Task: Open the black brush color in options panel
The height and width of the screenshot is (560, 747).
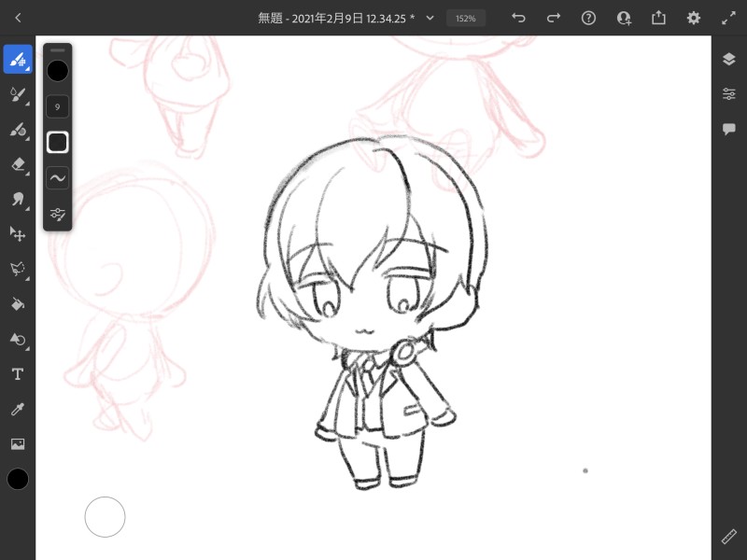Action: (x=58, y=71)
